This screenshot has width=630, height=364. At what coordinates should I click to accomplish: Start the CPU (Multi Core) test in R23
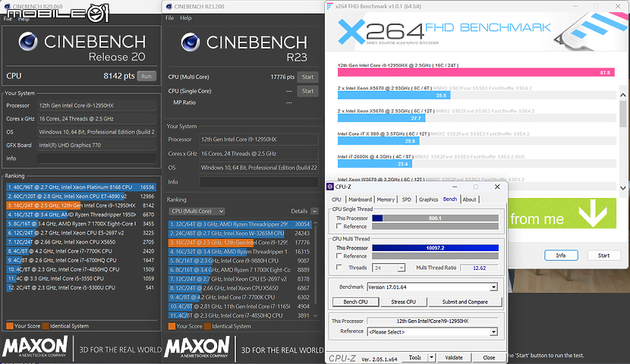tap(307, 77)
